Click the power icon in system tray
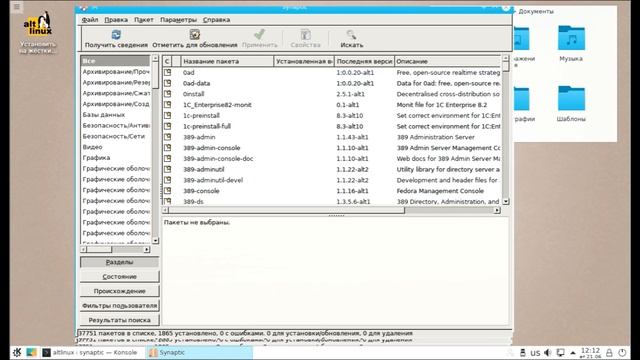The width and height of the screenshot is (640, 360). [x=622, y=352]
